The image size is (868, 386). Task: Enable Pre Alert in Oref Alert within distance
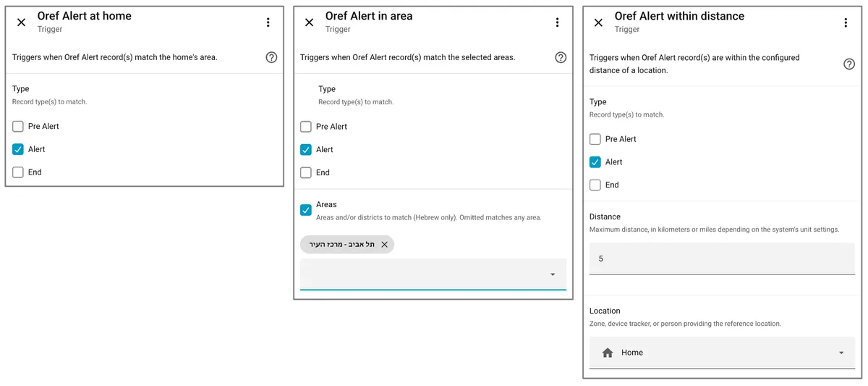point(595,139)
